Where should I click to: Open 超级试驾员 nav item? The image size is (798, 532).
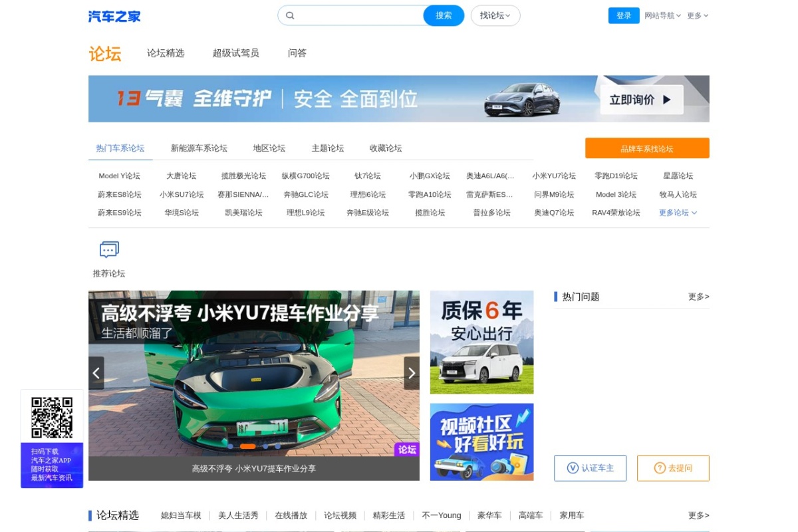[236, 53]
